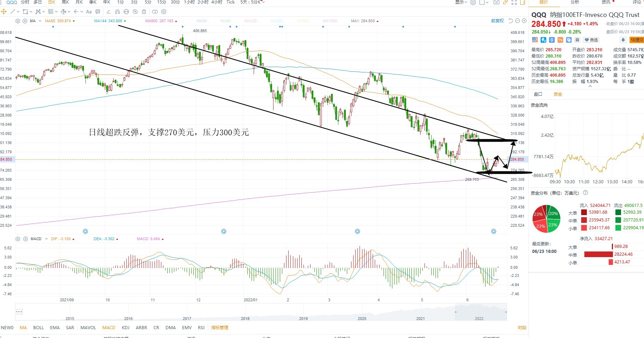The height and width of the screenshot is (338, 644).
Task: Select the KDJ indicator
Action: click(x=126, y=328)
